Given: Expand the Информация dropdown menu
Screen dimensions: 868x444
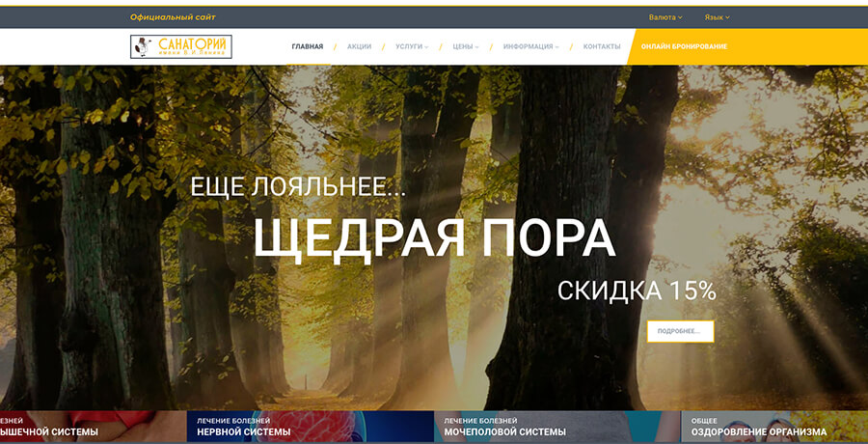Looking at the screenshot, I should (x=530, y=46).
